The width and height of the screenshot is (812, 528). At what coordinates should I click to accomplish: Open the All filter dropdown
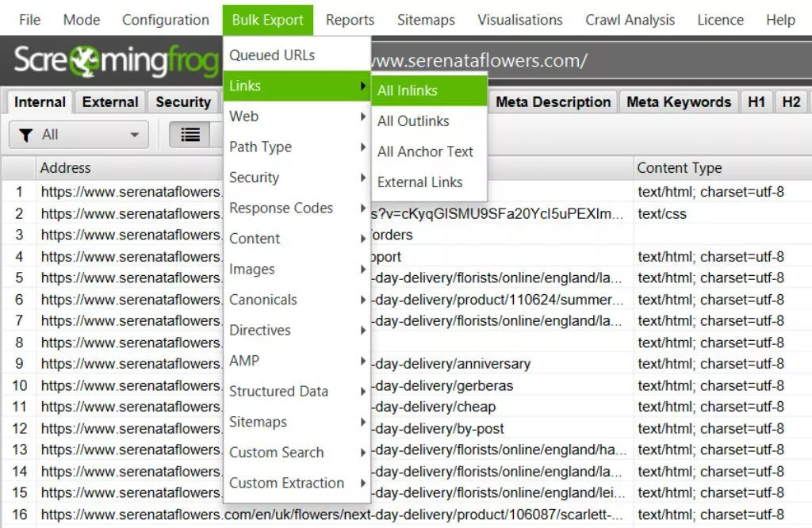pos(79,135)
